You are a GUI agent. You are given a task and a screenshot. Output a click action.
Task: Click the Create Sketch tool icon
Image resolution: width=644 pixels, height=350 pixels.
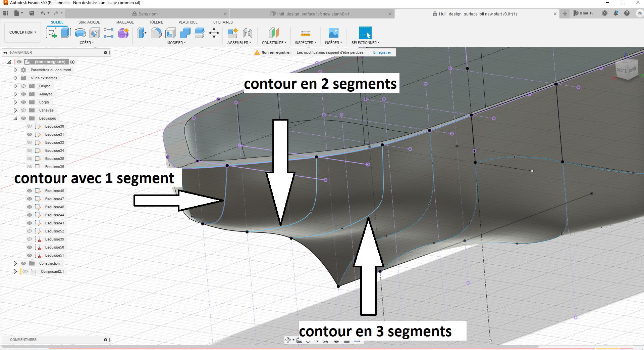click(51, 33)
